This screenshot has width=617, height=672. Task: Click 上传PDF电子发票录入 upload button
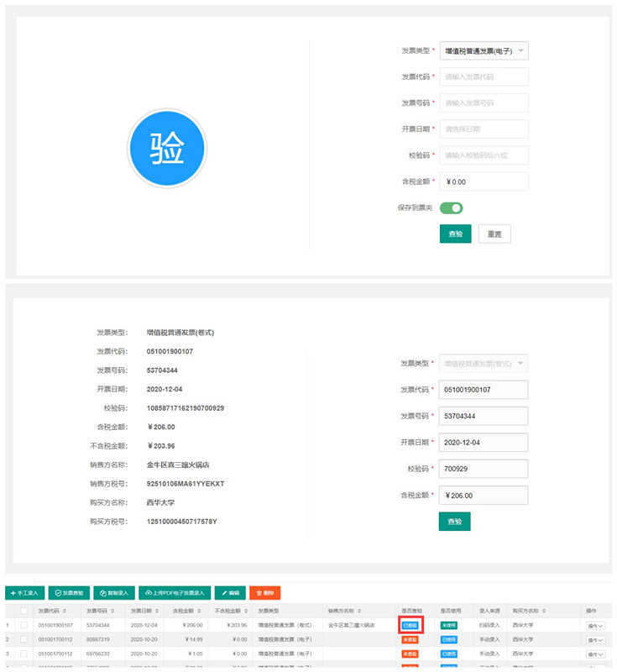click(174, 592)
